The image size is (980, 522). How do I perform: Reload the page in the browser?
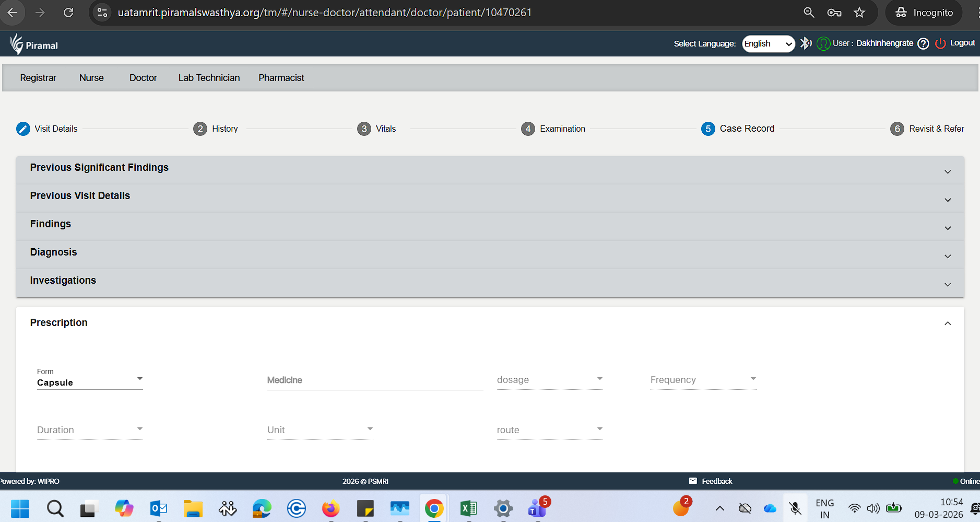68,13
